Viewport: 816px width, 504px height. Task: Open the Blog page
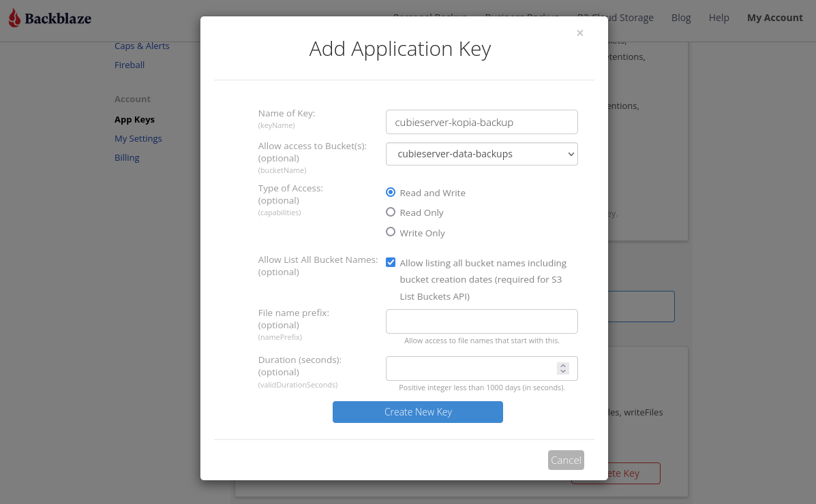pyautogui.click(x=681, y=18)
